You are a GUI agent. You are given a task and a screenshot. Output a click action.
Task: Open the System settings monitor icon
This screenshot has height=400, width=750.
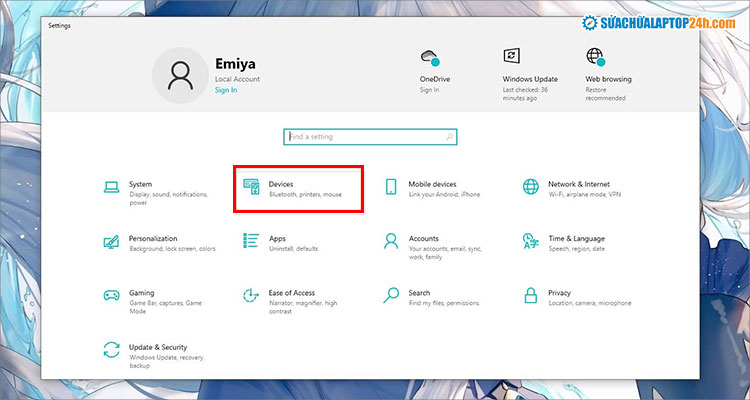(x=112, y=188)
